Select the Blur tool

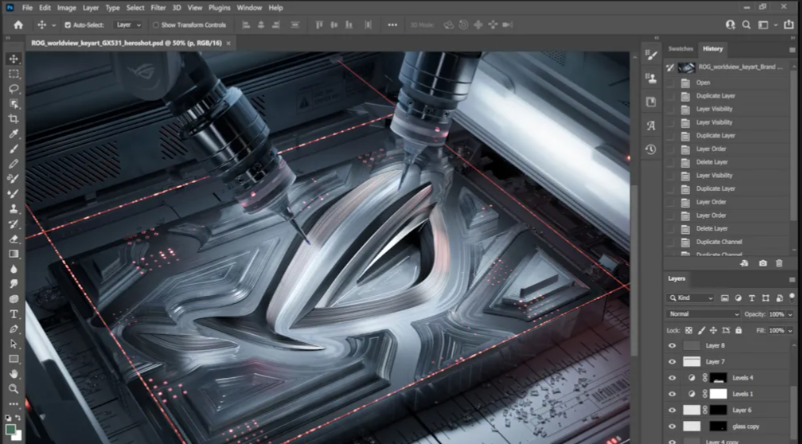tap(13, 269)
